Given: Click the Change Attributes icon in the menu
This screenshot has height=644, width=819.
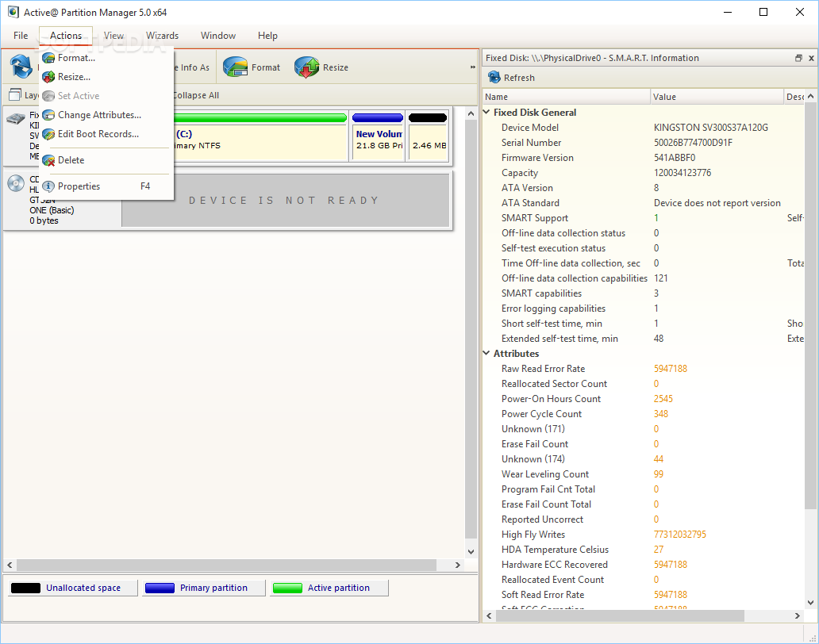Looking at the screenshot, I should pyautogui.click(x=48, y=115).
